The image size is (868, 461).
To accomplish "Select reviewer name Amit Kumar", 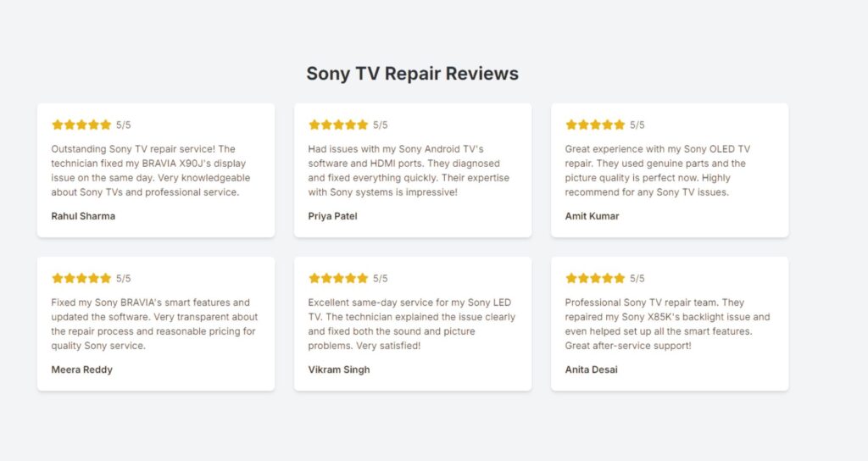I will (592, 216).
